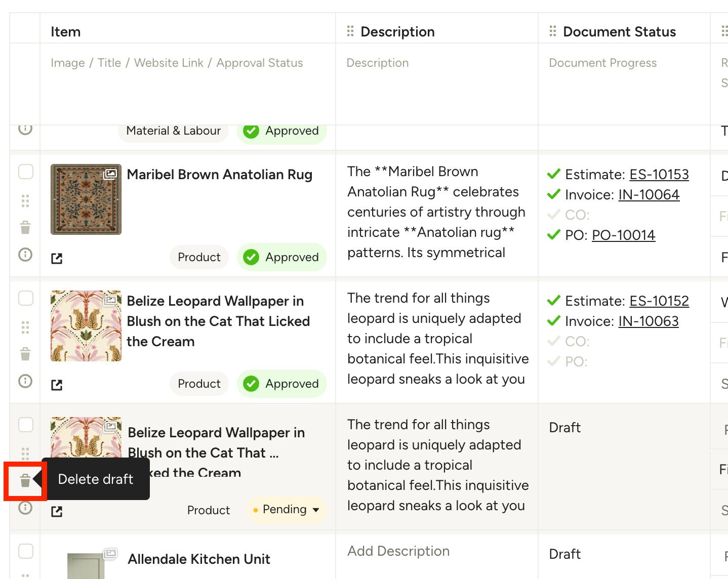Open image gallery icon on Maribel rug thumbnail

pos(110,175)
